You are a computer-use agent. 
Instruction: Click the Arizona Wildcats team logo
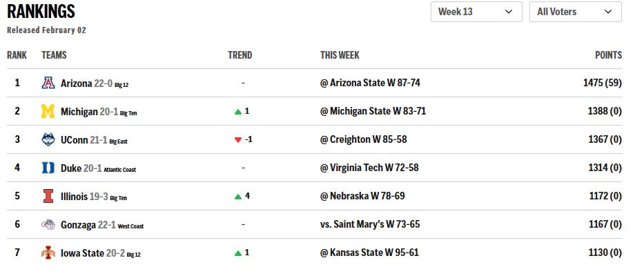(x=48, y=83)
